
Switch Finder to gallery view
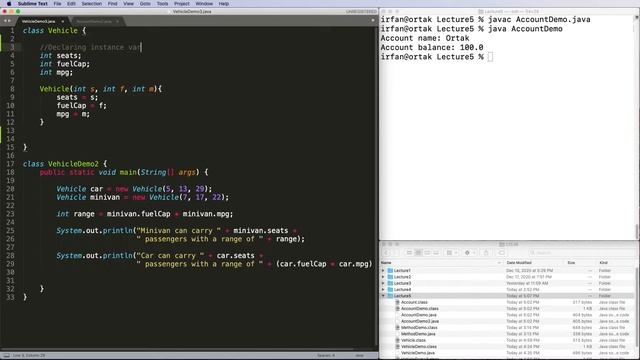tap(436, 253)
